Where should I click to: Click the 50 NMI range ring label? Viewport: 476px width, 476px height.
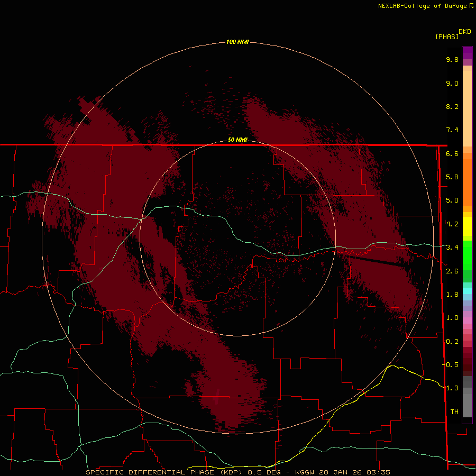click(237, 140)
